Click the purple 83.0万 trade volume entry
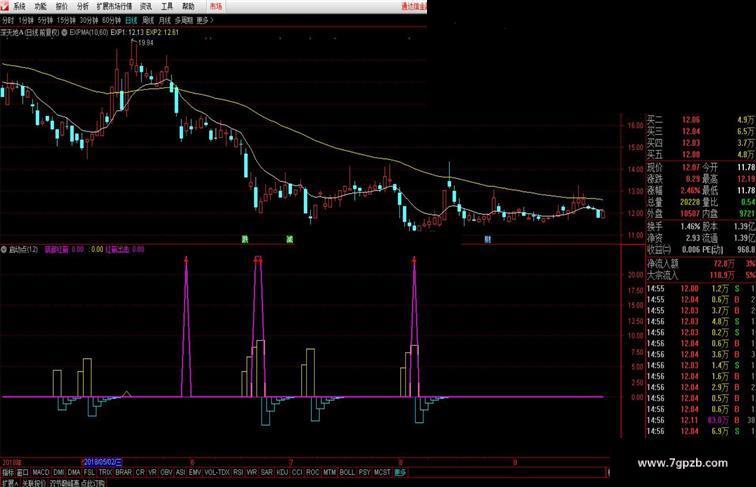756x487 pixels. (x=718, y=420)
